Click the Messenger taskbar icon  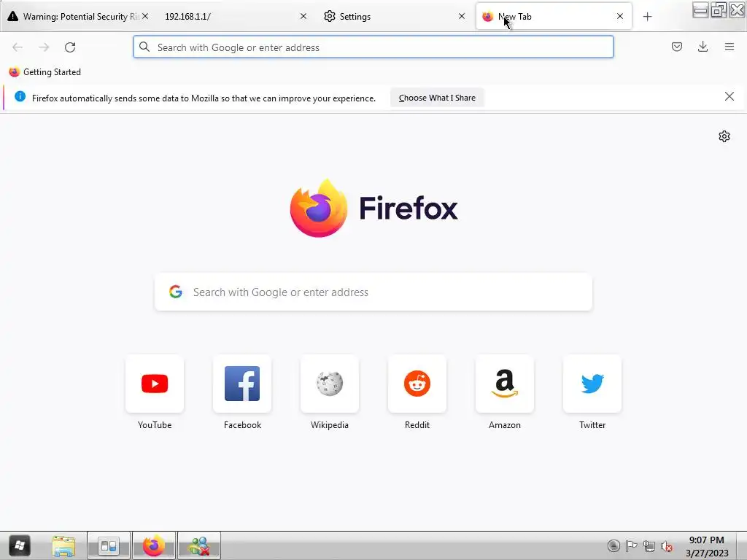199,545
